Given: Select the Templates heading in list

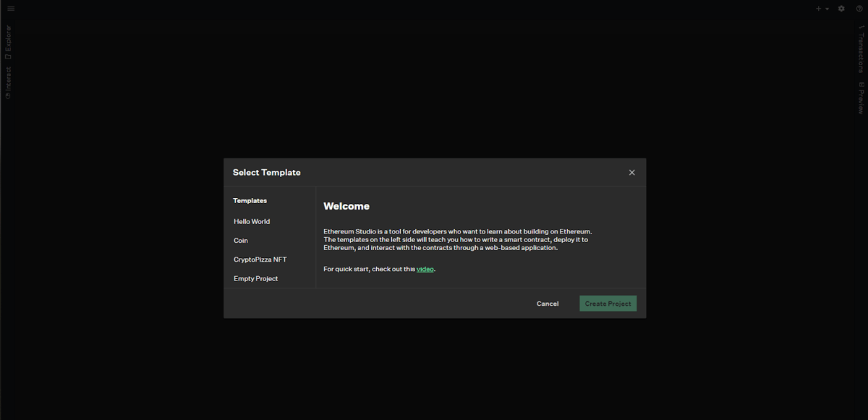Looking at the screenshot, I should point(250,201).
